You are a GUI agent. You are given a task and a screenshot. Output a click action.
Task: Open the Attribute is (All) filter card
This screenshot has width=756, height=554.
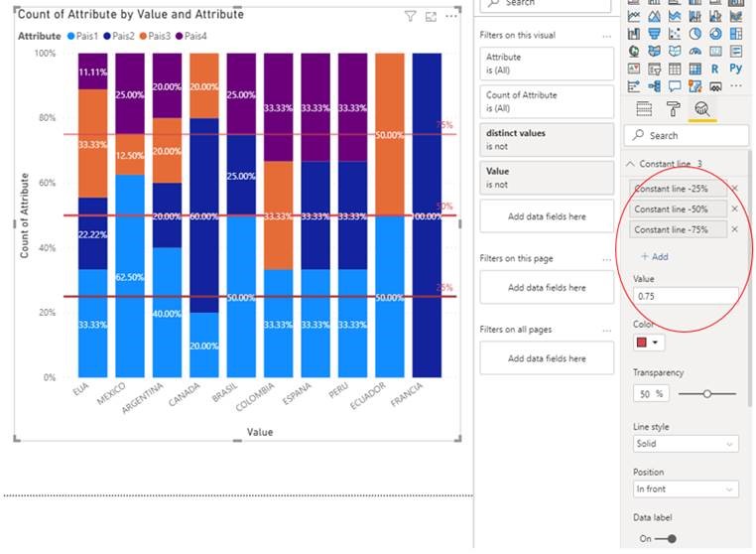pyautogui.click(x=547, y=64)
